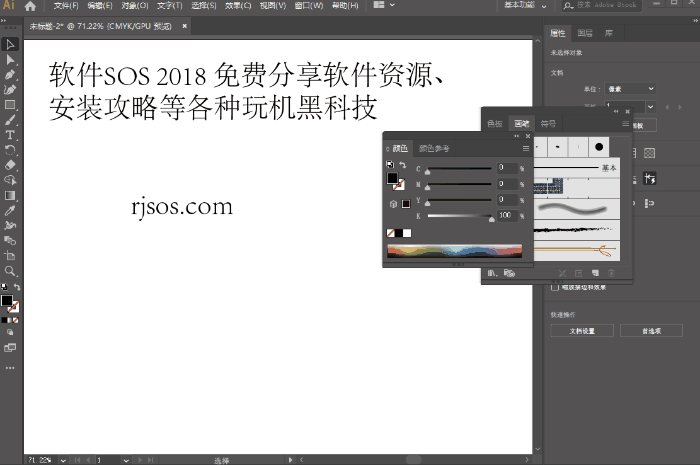Screen dimensions: 700x465
Task: Click the CMYK color spectrum bar
Action: (454, 251)
